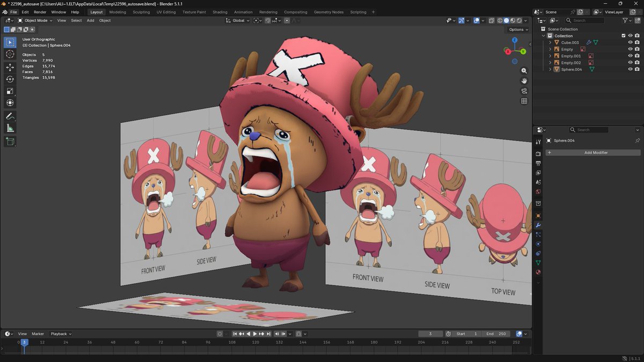The width and height of the screenshot is (644, 362).
Task: Open the Object Data properties tab
Action: (x=538, y=263)
